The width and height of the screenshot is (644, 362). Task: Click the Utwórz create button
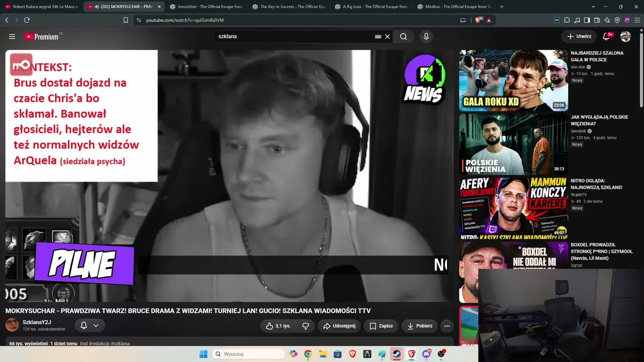[579, 37]
